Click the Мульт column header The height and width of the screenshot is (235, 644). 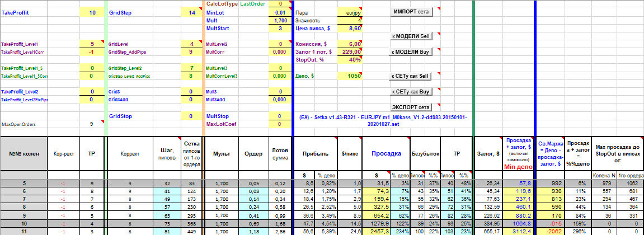[222, 154]
